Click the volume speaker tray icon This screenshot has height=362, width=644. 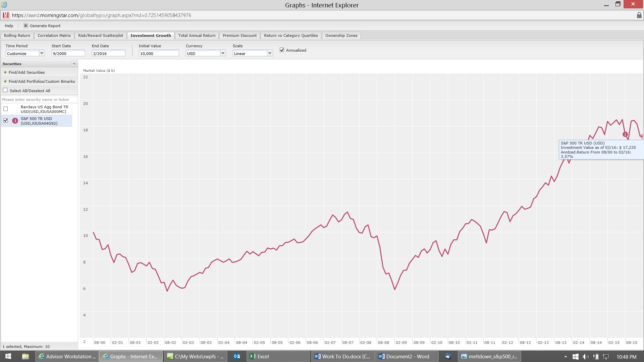(x=586, y=357)
